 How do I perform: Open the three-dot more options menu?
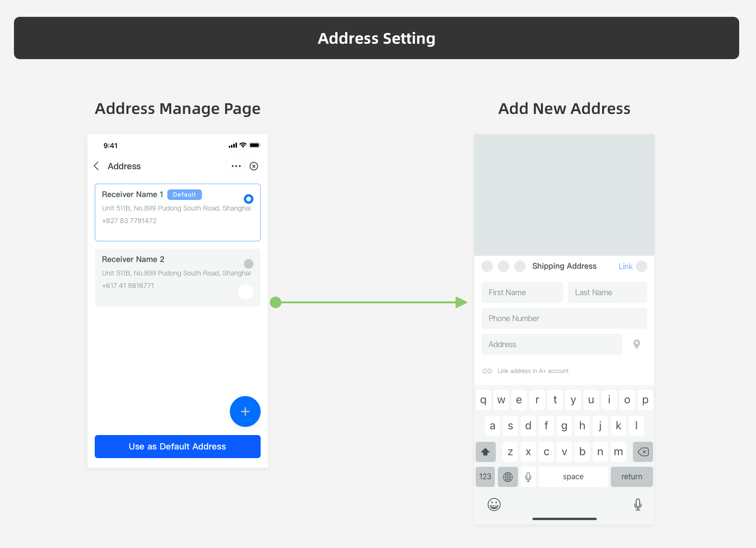(236, 166)
